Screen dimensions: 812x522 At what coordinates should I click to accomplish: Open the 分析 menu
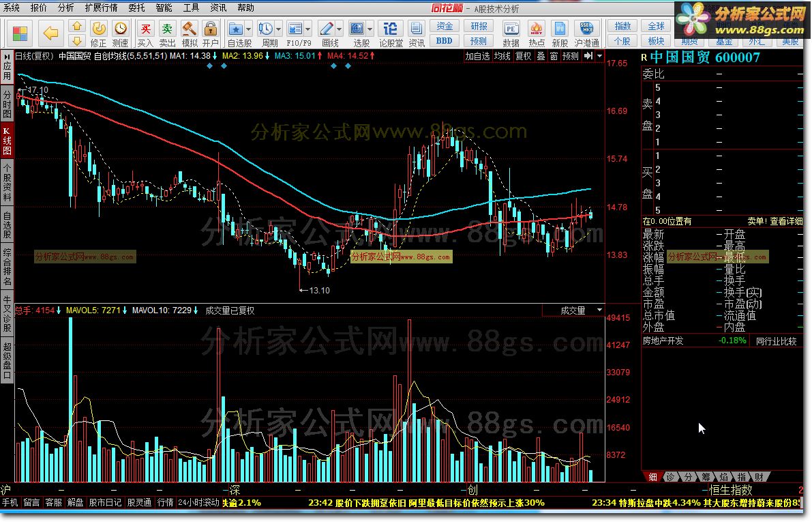65,8
